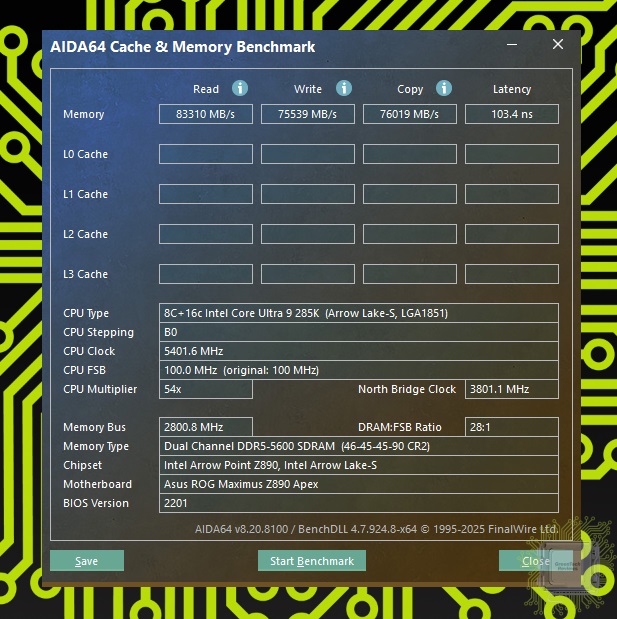Click the AIDA64 window title bar
The height and width of the screenshot is (619, 617).
point(250,46)
